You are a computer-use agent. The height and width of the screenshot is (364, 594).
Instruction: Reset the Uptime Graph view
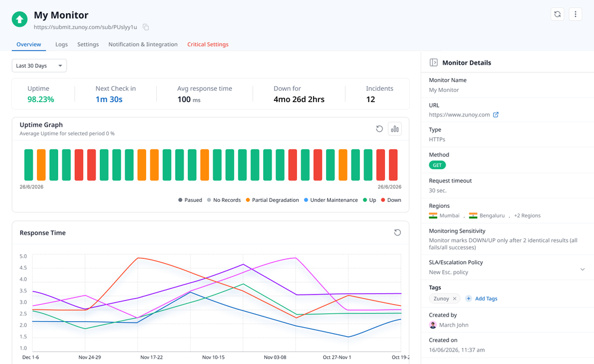tap(379, 129)
